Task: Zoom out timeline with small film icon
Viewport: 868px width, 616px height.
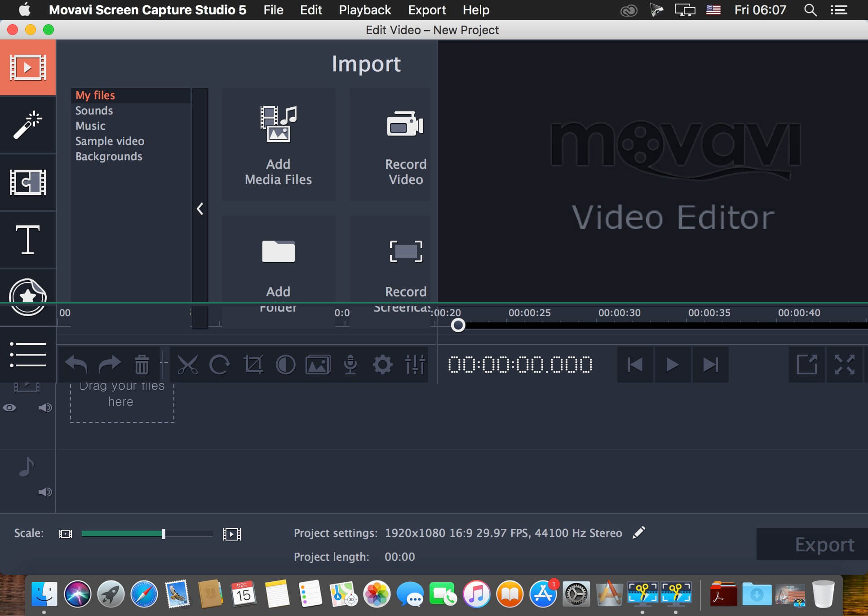Action: pos(66,534)
